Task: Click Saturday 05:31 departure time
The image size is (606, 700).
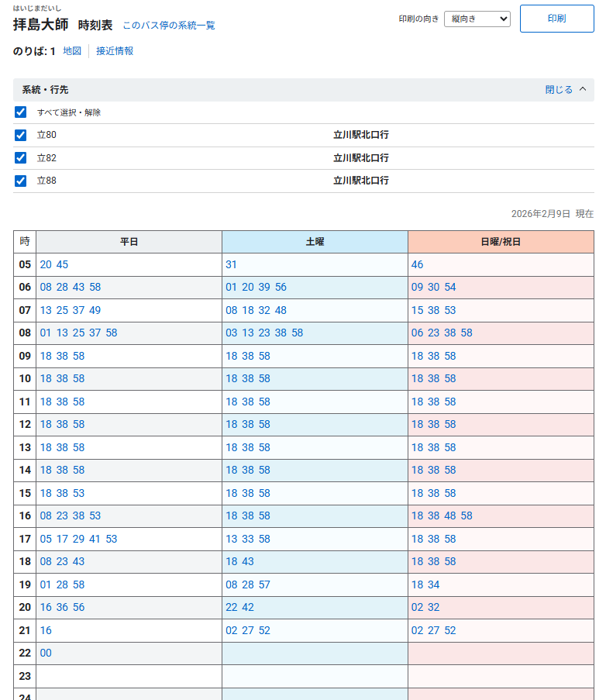Action: [231, 264]
